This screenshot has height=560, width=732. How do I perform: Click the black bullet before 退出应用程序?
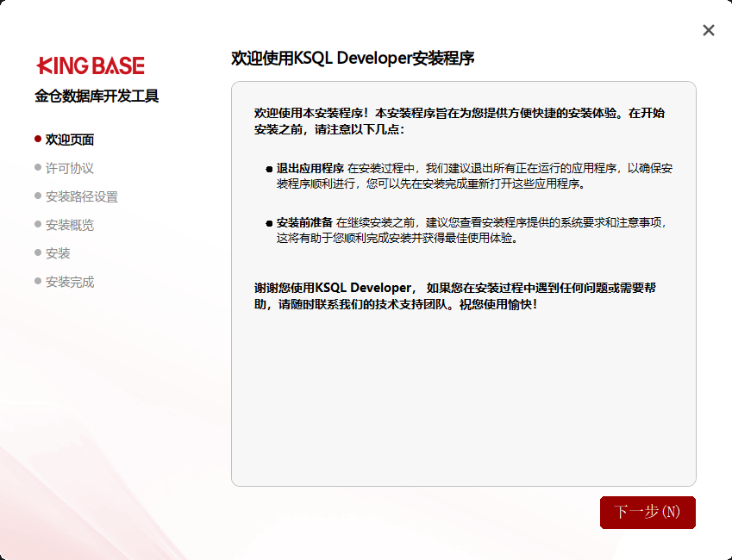click(x=269, y=169)
